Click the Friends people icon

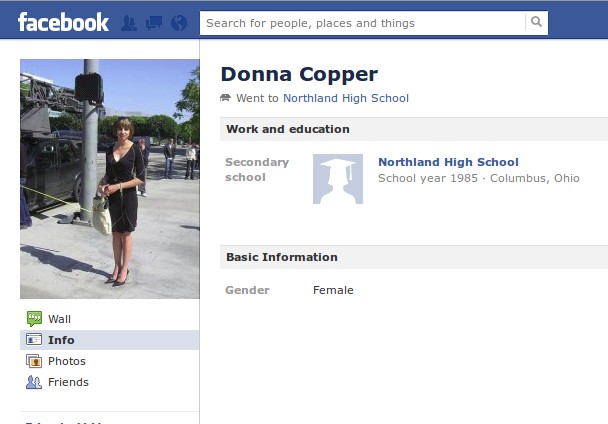(x=34, y=382)
